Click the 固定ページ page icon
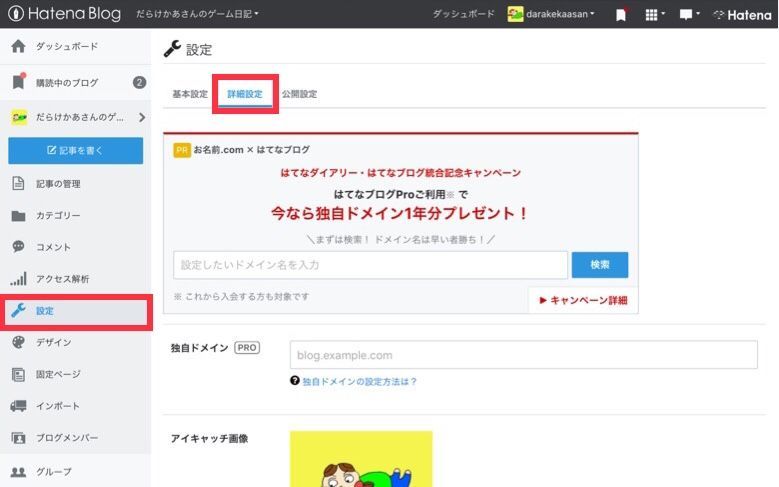779x487 pixels. coord(18,374)
